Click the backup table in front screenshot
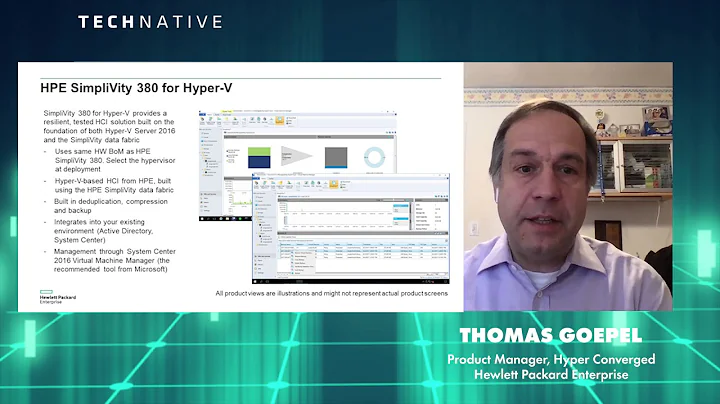Viewport: 720px width, 404px height. 363,252
